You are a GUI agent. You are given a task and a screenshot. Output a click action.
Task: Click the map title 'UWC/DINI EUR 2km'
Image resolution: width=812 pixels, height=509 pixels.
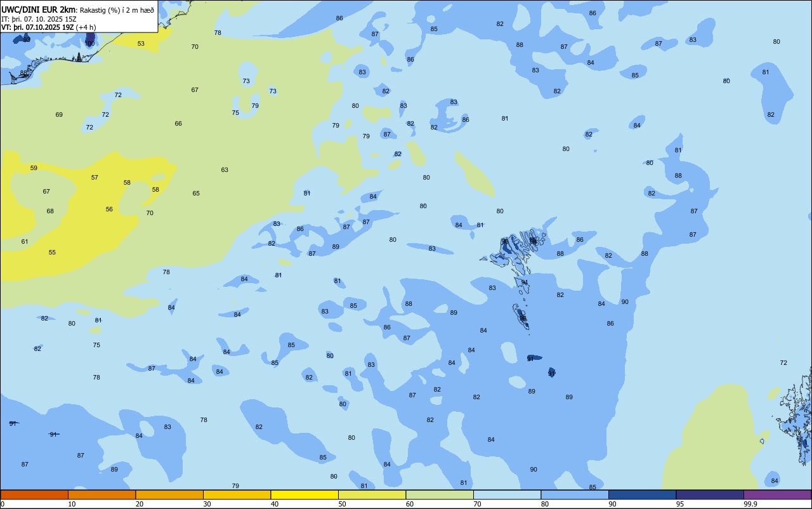(39, 10)
